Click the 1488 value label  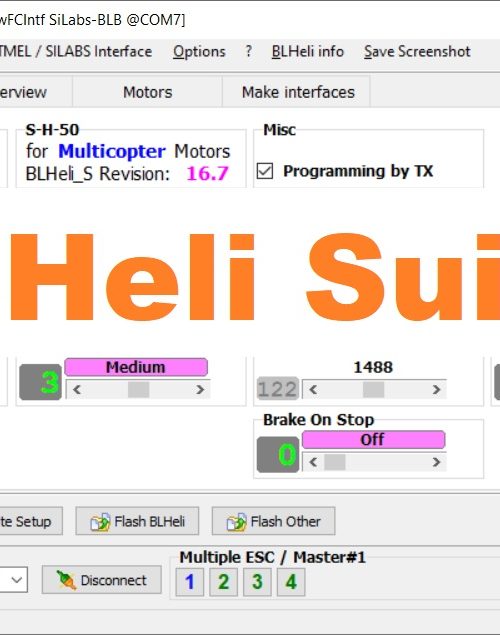(373, 367)
